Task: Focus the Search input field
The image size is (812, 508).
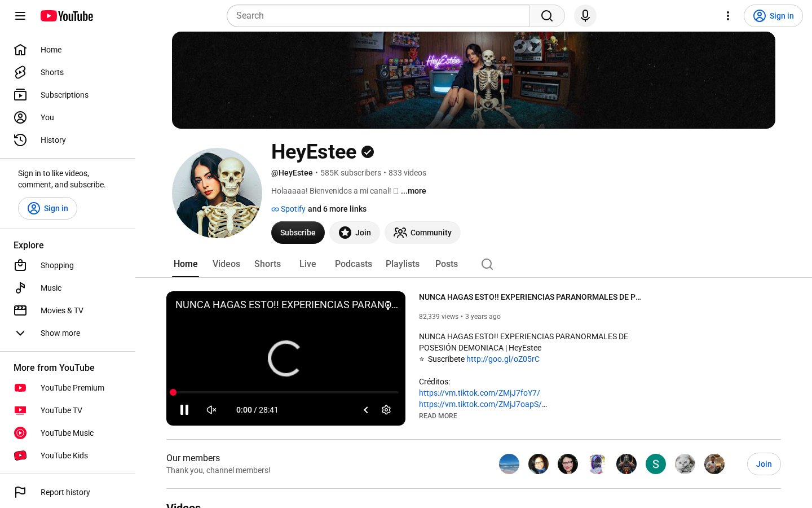Action: coord(378,16)
